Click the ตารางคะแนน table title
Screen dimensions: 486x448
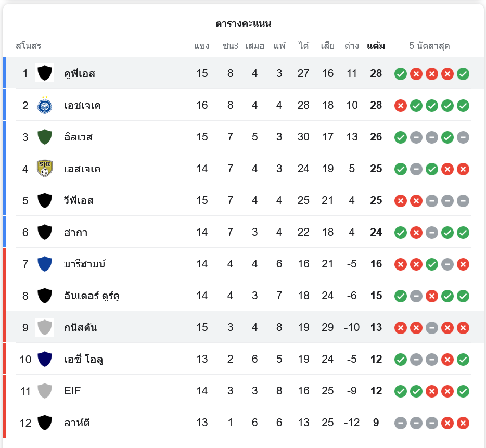[243, 23]
